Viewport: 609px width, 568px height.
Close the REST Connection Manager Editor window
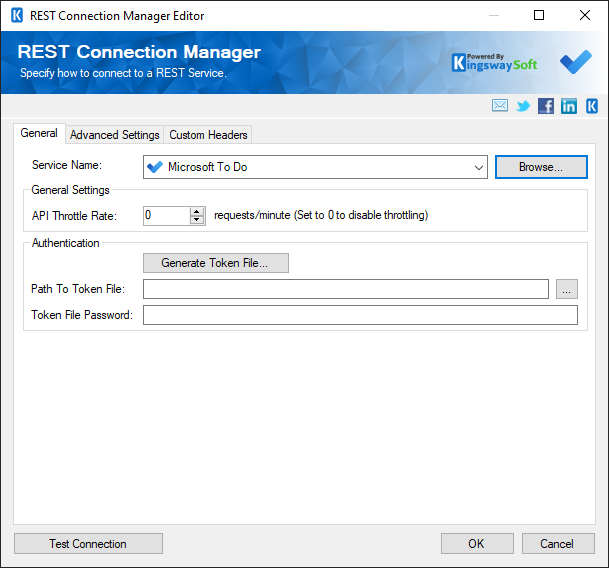(x=585, y=16)
